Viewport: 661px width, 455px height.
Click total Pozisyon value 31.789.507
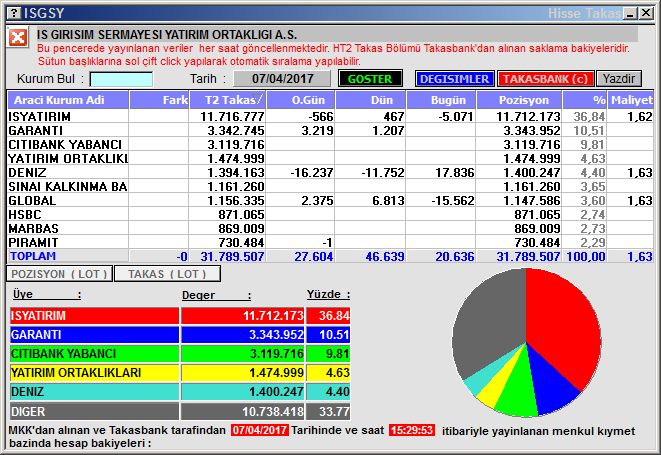pos(528,256)
